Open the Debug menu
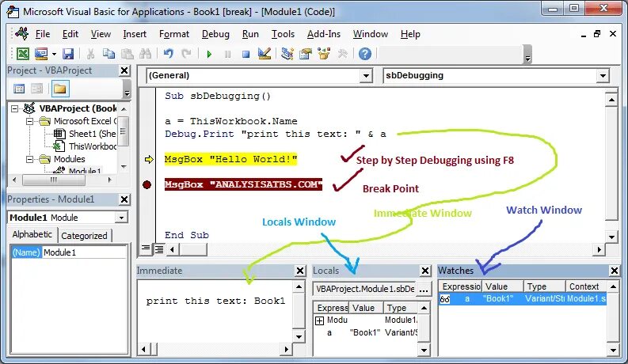The height and width of the screenshot is (364, 628). tap(215, 34)
